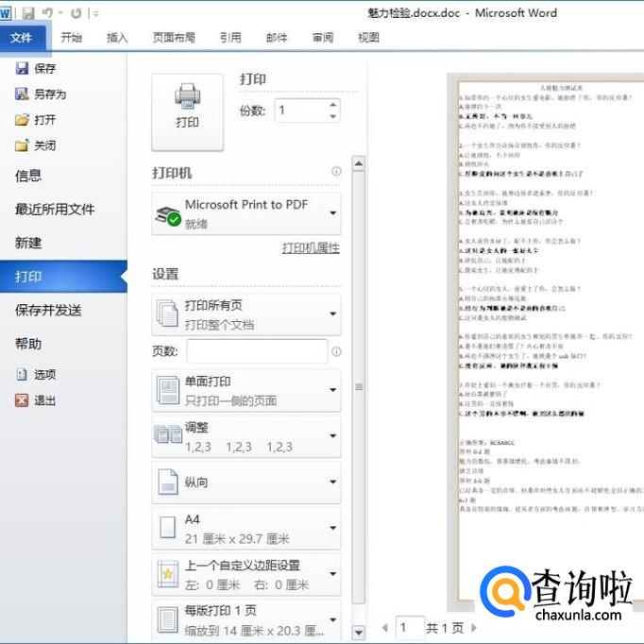Viewport: 644px width, 644px height.
Task: Click the Undo icon in quick access toolbar
Action: [47, 13]
